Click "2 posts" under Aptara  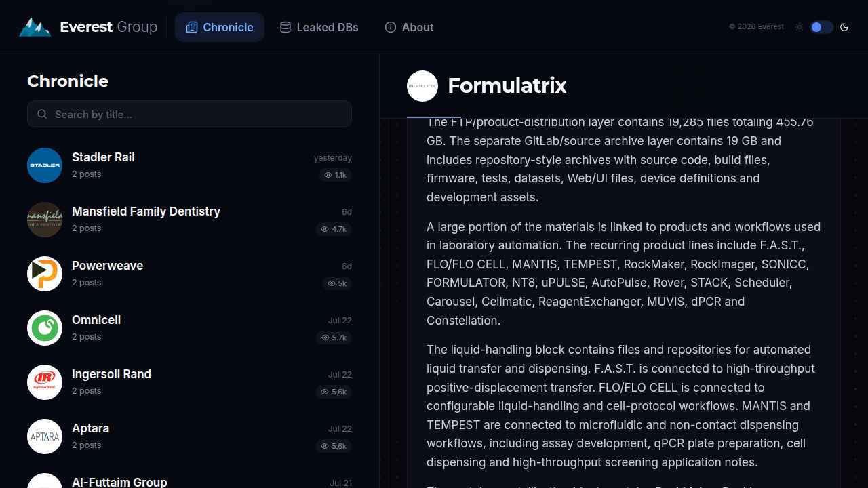click(86, 445)
